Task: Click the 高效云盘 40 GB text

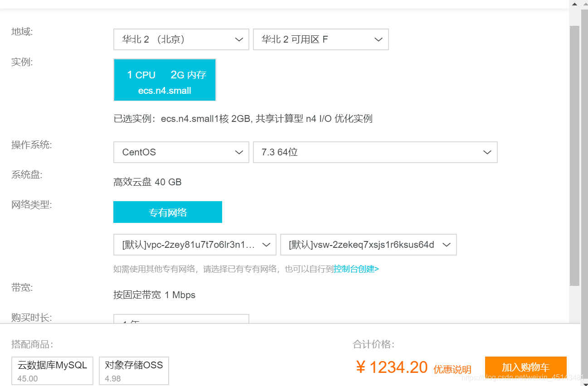Action: click(x=147, y=182)
